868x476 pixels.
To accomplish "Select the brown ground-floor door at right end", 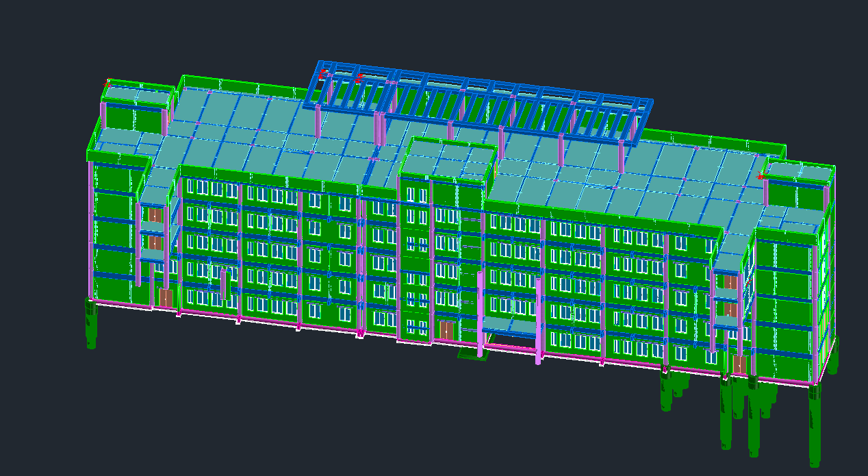I will point(740,364).
